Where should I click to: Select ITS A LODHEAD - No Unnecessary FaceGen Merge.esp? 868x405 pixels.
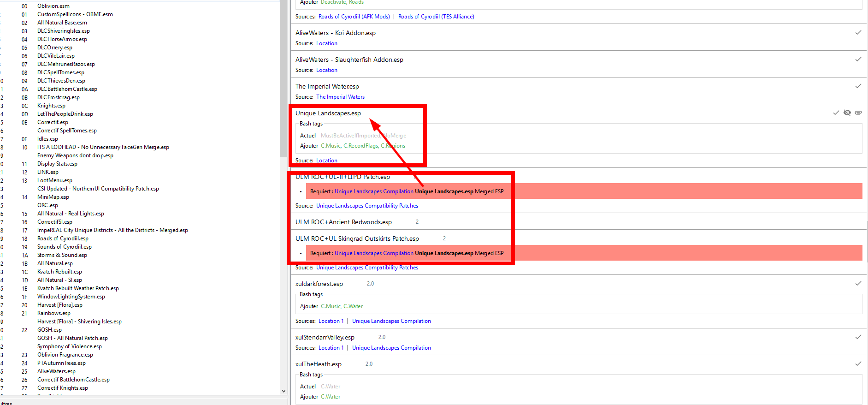103,147
